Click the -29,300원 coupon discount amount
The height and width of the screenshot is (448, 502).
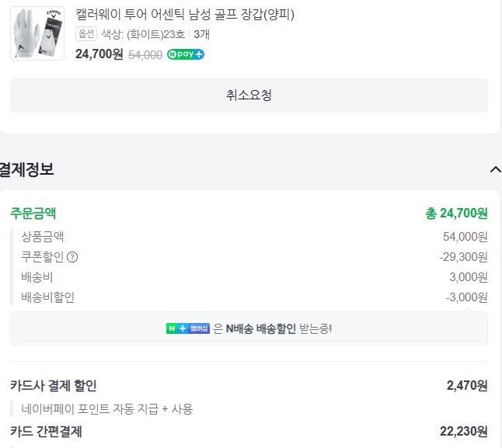tap(463, 257)
